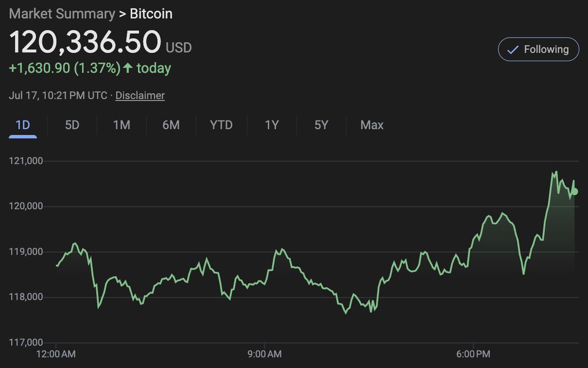Image resolution: width=588 pixels, height=368 pixels.
Task: Select the 1D range tab
Action: (x=23, y=125)
